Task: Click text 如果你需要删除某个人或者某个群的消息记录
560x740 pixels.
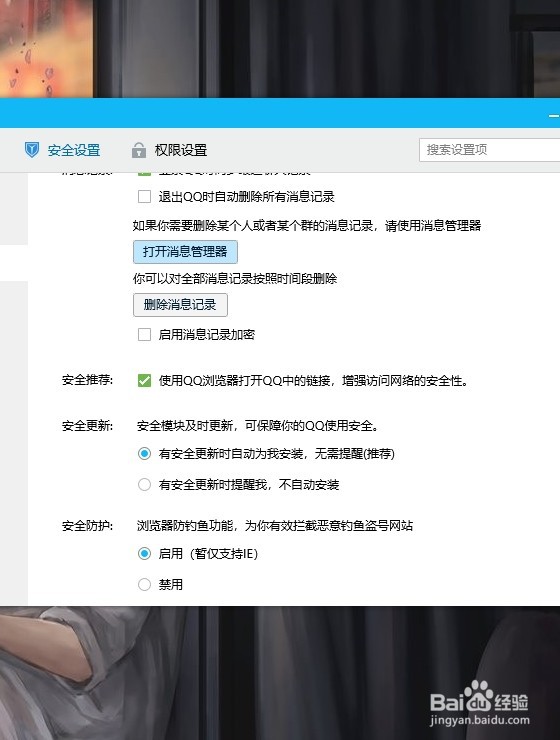Action: [253, 226]
